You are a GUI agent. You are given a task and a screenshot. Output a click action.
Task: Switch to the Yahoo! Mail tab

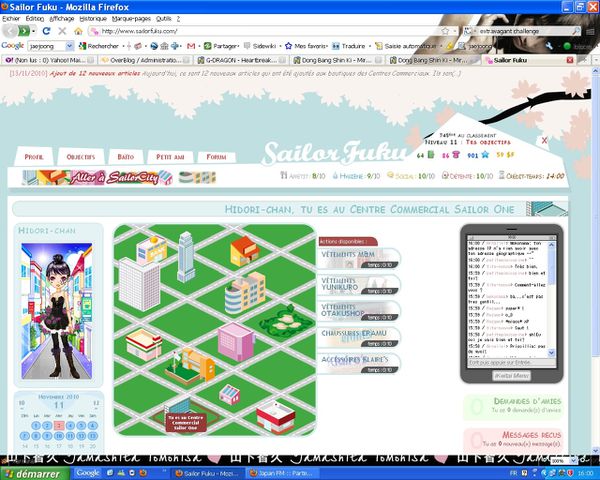tap(49, 60)
